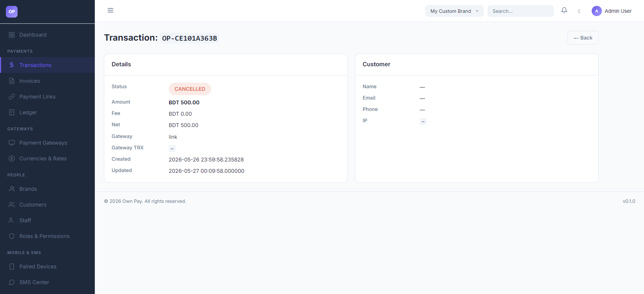
Task: Open Customers menu item
Action: pos(47,205)
